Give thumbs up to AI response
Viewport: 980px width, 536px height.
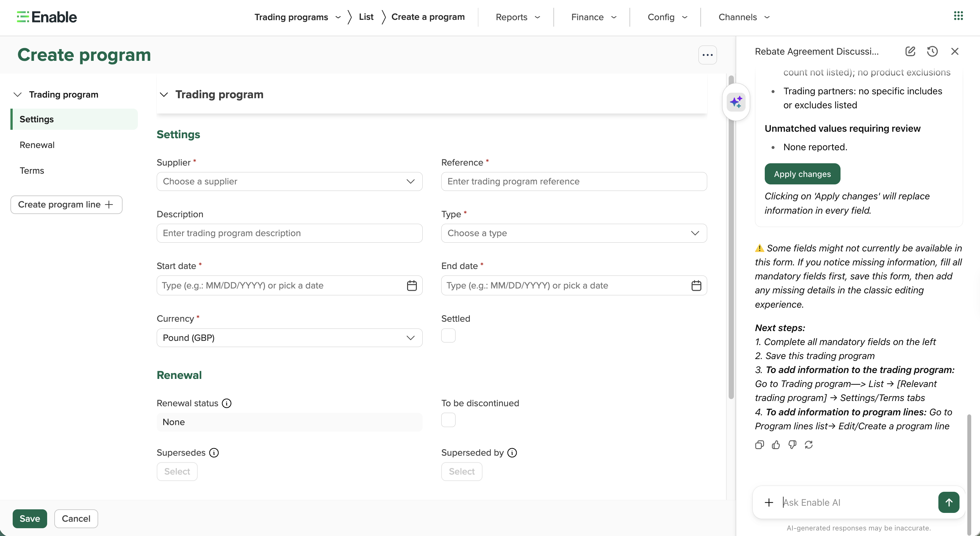776,445
